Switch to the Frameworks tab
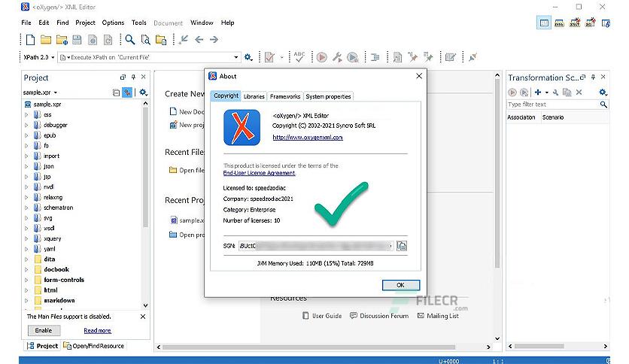Viewport: 629px width, 364px height. [x=285, y=96]
